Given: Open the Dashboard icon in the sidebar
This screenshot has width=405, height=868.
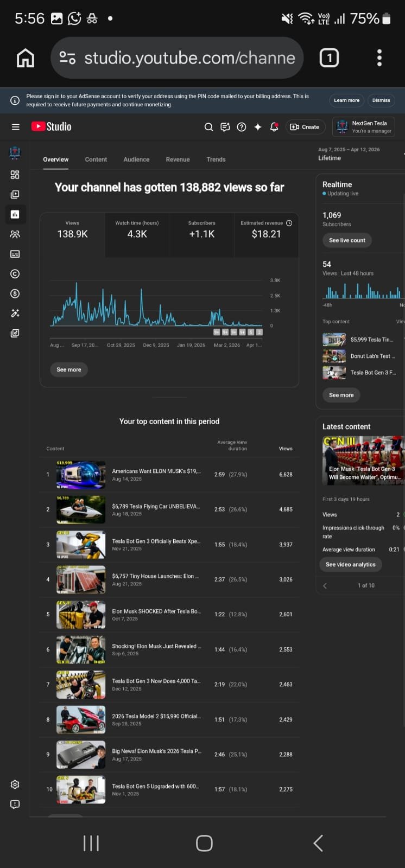Looking at the screenshot, I should [x=15, y=175].
